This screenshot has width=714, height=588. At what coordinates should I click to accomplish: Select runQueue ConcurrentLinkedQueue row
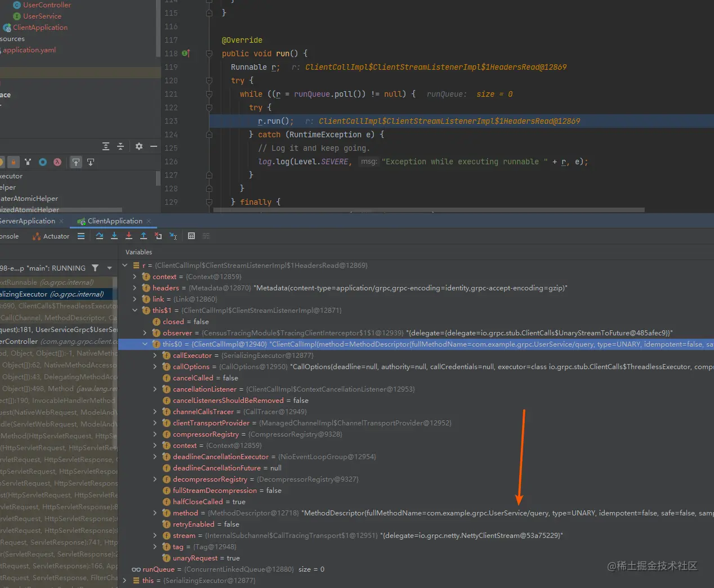[416, 569]
